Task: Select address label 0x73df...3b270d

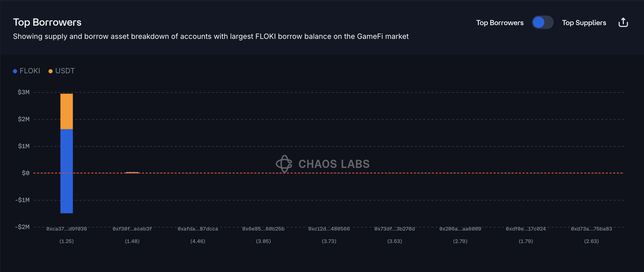Action: coord(394,229)
